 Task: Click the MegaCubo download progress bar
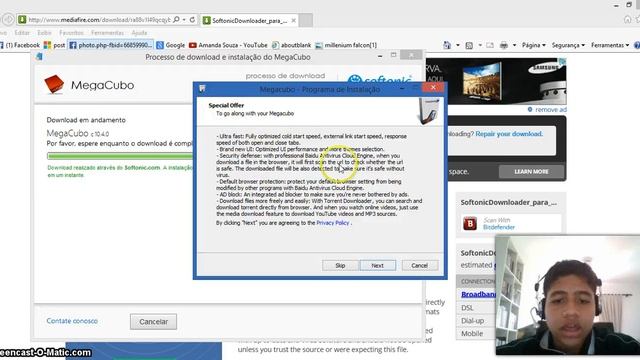[120, 156]
